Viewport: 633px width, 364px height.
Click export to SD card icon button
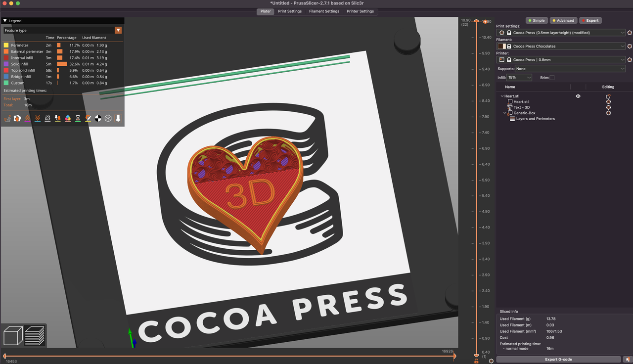(627, 360)
